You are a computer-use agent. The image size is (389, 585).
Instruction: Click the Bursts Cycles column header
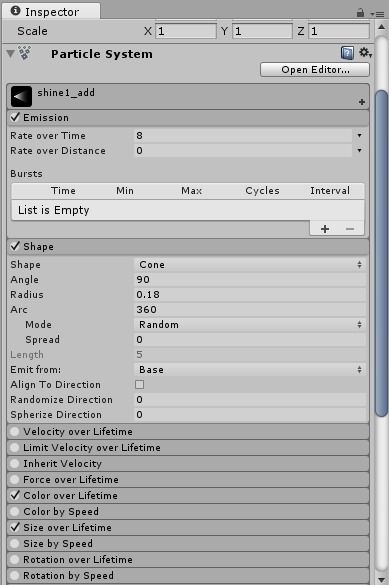262,191
